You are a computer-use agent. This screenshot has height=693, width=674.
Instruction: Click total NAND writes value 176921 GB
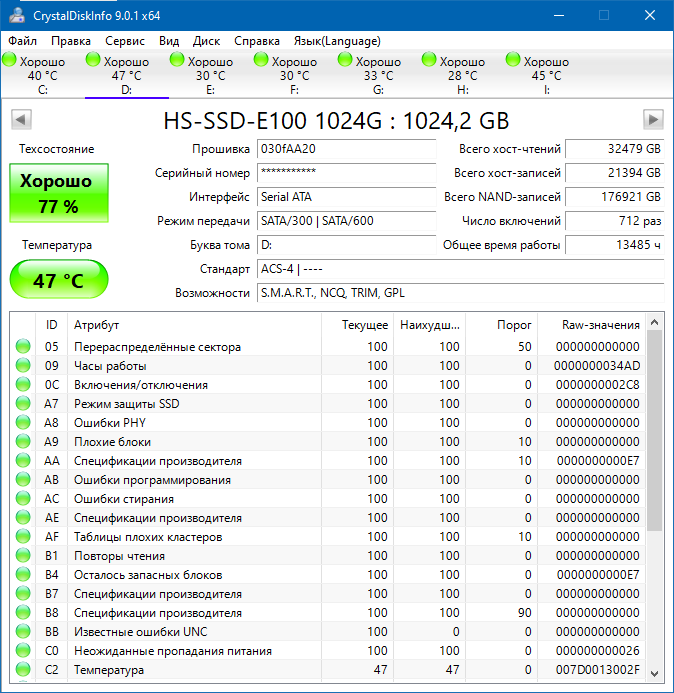pos(615,197)
